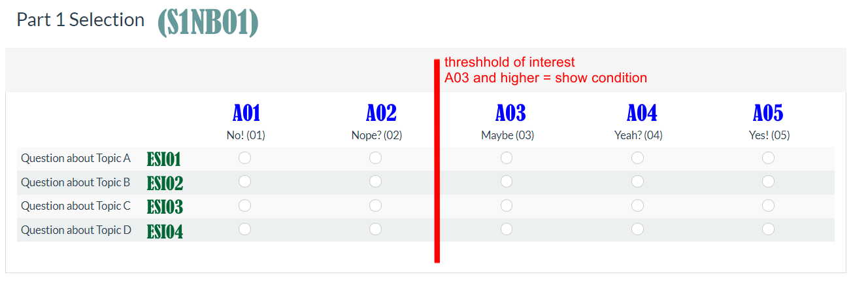Pick 'Yes! (05)' for Question about Topic D
868x296 pixels.
(769, 229)
